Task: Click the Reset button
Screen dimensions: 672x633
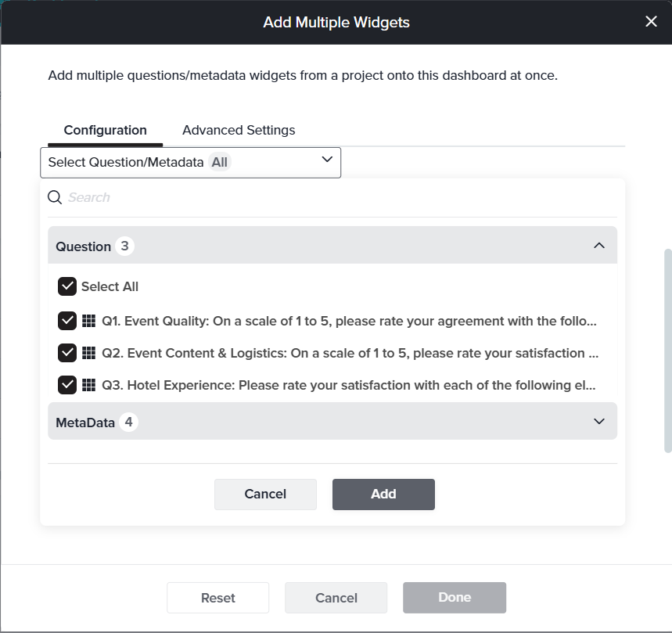Action: tap(217, 598)
